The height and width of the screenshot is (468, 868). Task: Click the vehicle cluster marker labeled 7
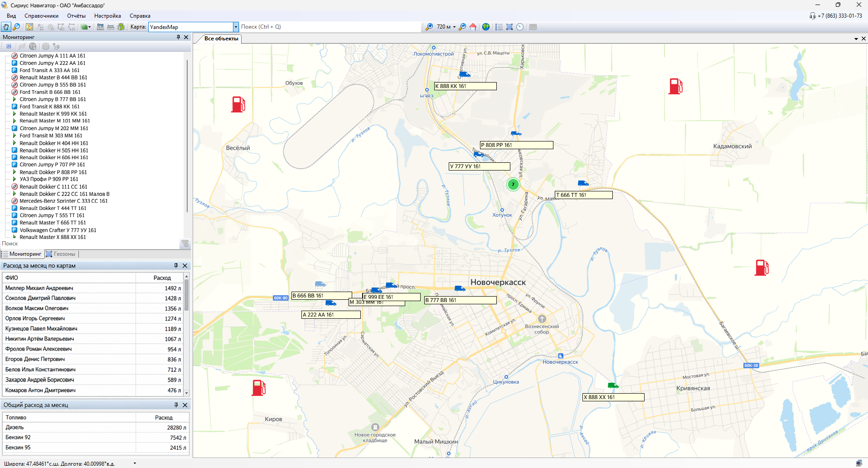pyautogui.click(x=513, y=184)
